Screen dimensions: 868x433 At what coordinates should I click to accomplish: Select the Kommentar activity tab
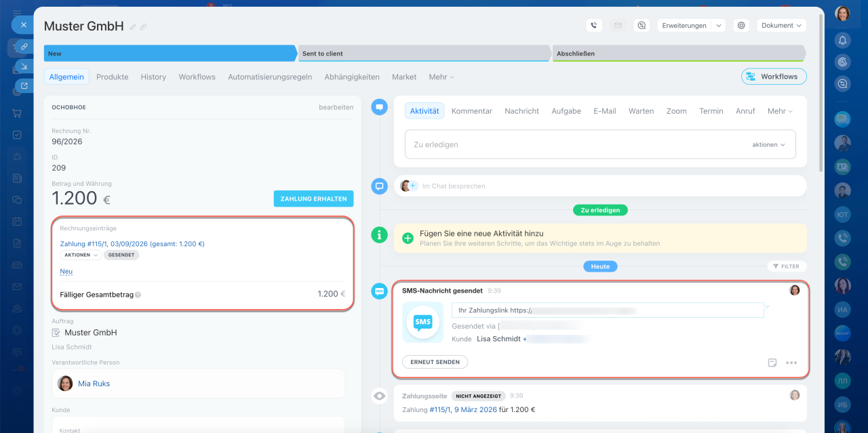pyautogui.click(x=471, y=111)
